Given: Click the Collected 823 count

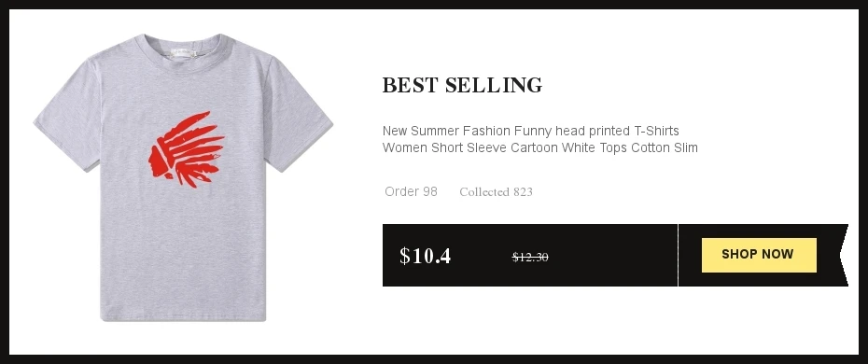Looking at the screenshot, I should [x=496, y=192].
